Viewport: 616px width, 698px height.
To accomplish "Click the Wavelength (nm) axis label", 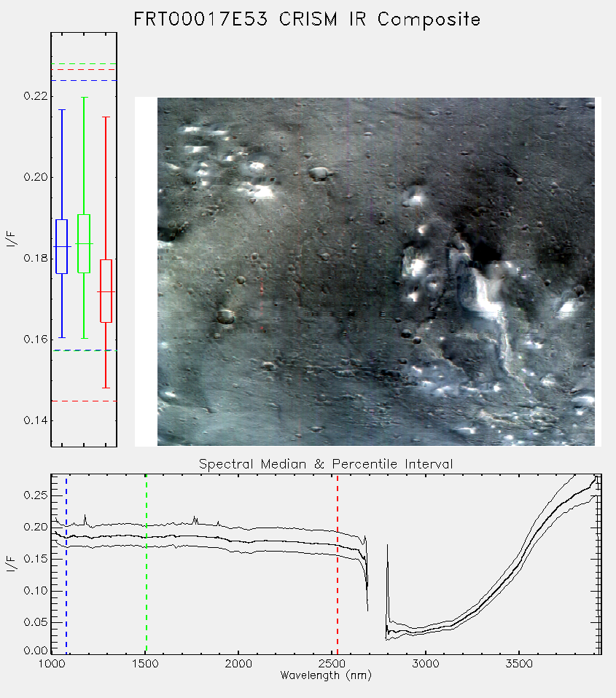I will [326, 675].
